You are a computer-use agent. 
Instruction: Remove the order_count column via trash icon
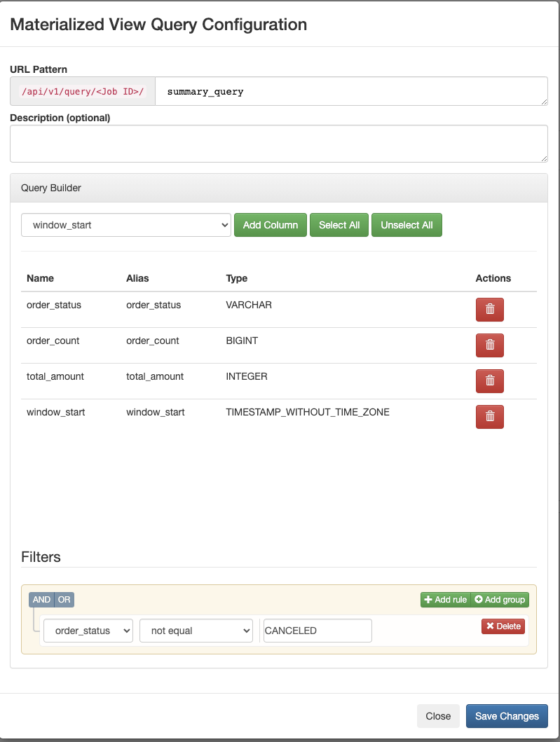(x=489, y=345)
